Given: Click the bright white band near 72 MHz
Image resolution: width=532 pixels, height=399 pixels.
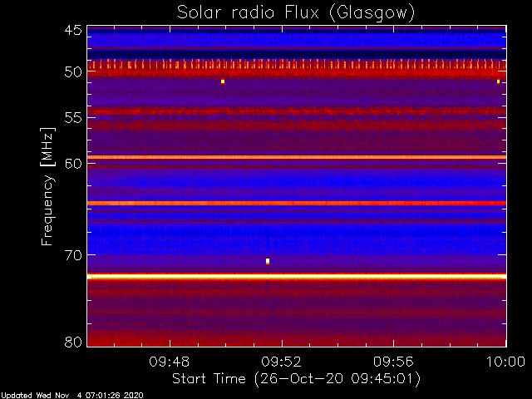Looking at the screenshot, I should pos(297,277).
